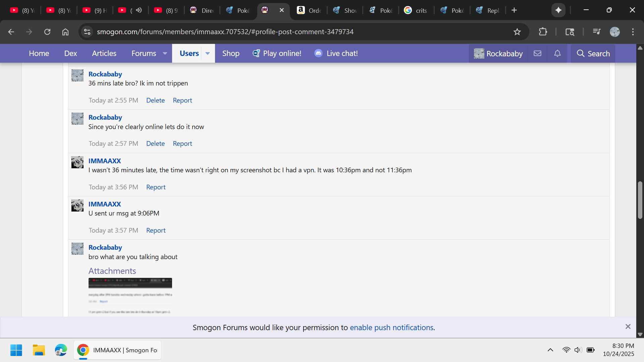
Task: Open the alerts bell icon
Action: coord(557,54)
